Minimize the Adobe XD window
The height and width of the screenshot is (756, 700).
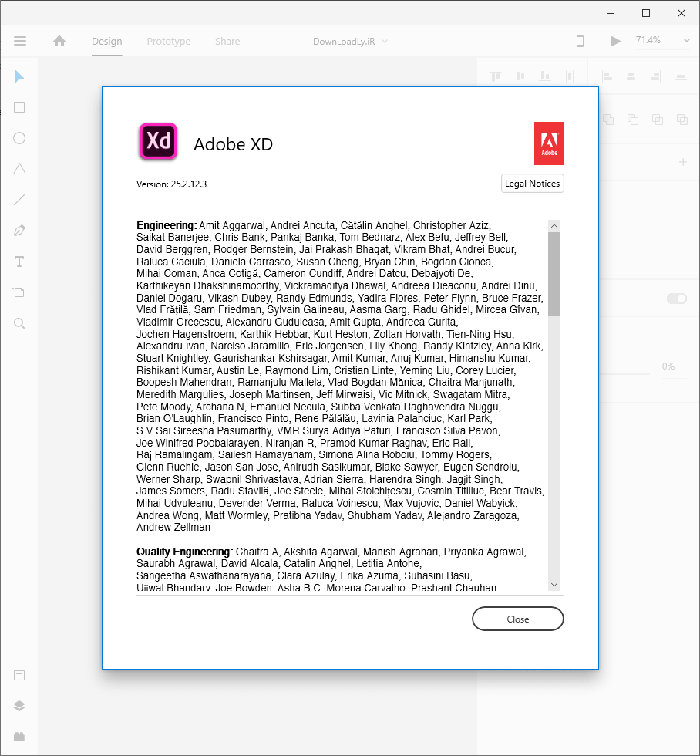(x=611, y=13)
